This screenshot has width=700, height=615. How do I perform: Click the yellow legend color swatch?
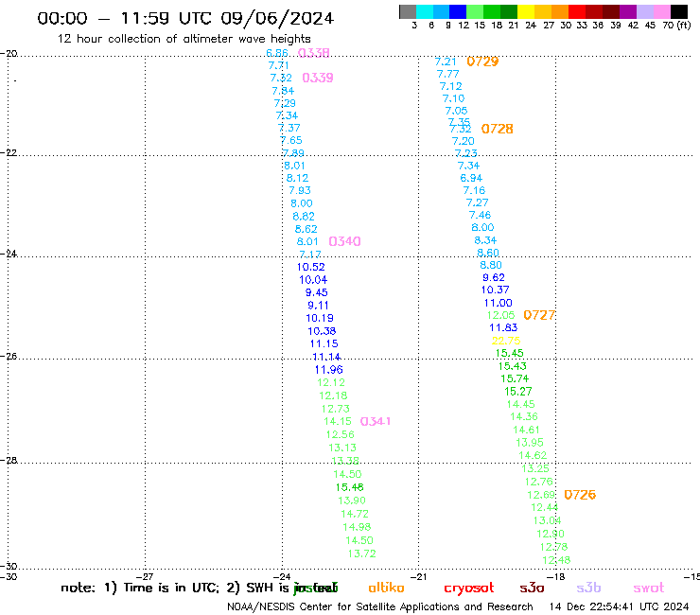[526, 11]
